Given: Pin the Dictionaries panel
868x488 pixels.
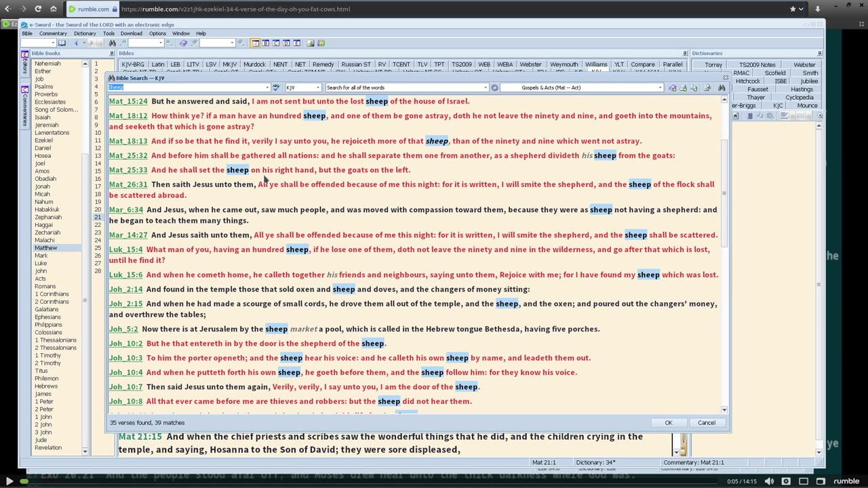Looking at the screenshot, I should [x=819, y=53].
